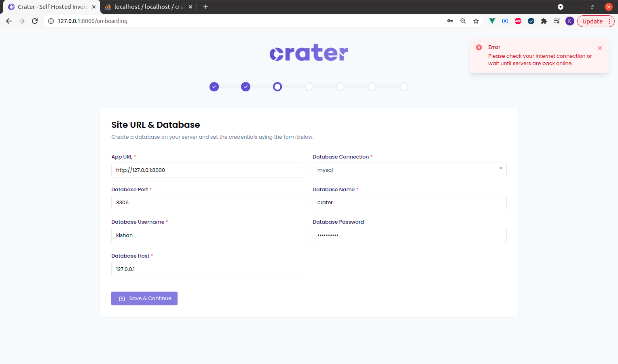Reload the on-boarding page

coord(35,21)
